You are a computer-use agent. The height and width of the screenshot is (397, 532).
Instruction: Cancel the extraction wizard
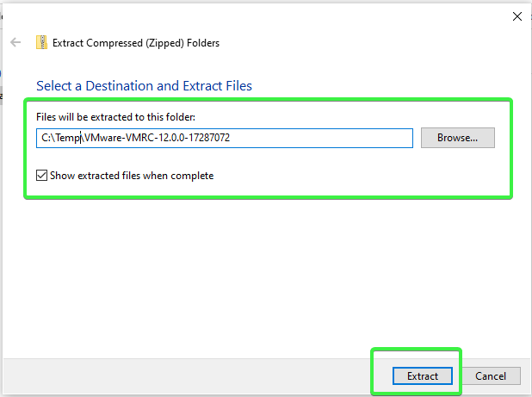click(491, 376)
